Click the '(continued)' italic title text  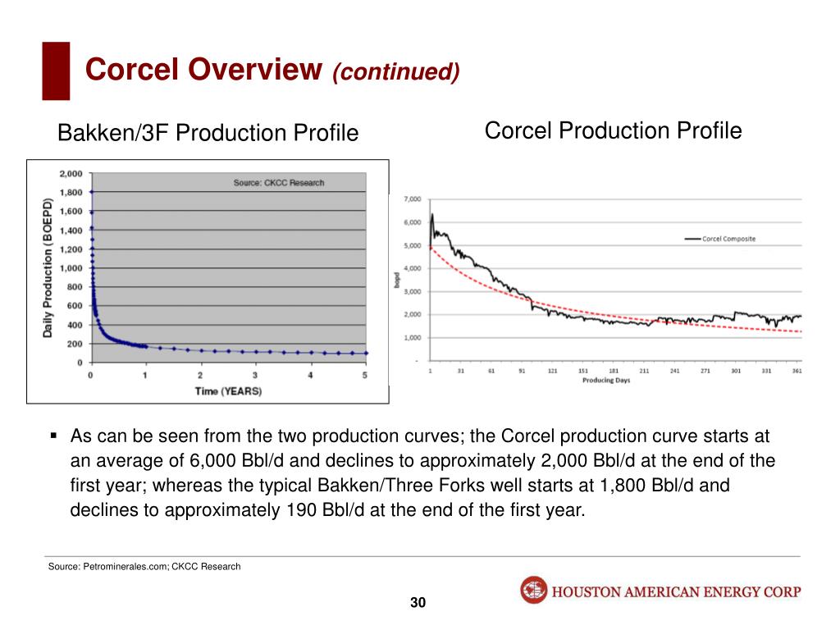(396, 72)
